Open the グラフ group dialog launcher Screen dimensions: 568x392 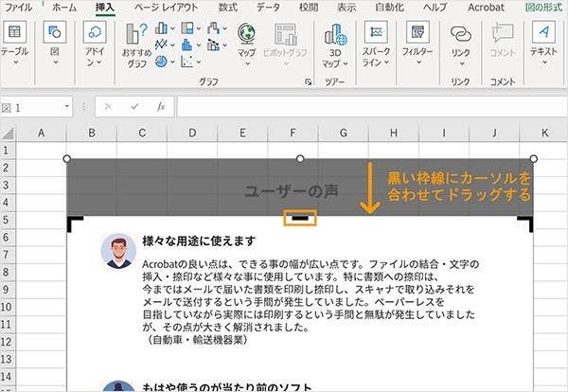pos(309,82)
